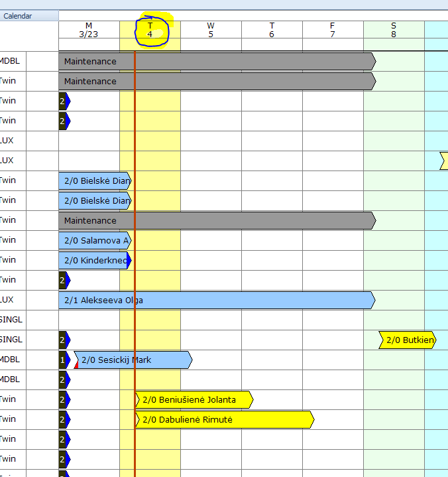Open the Salamova A reservation

point(96,241)
